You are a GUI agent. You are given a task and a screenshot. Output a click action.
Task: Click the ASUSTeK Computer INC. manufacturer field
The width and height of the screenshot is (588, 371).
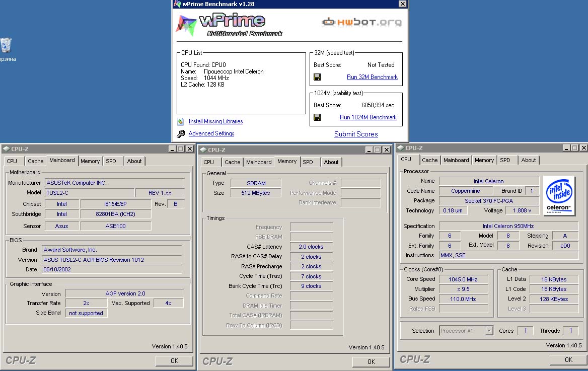(115, 183)
